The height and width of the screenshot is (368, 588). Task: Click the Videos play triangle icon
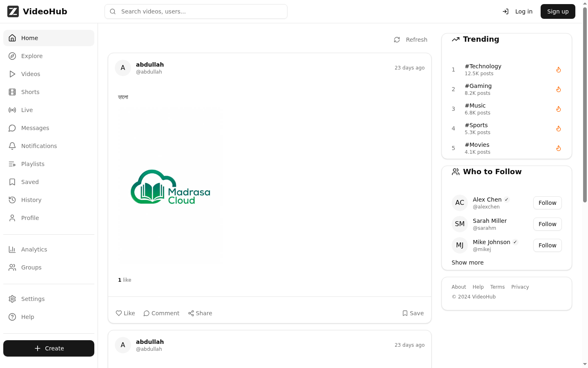point(12,74)
